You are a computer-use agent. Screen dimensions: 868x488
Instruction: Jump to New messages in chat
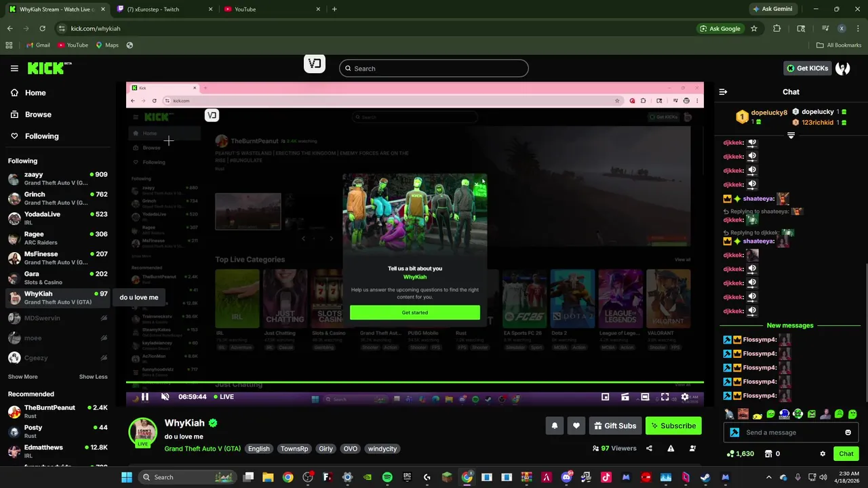pos(790,325)
